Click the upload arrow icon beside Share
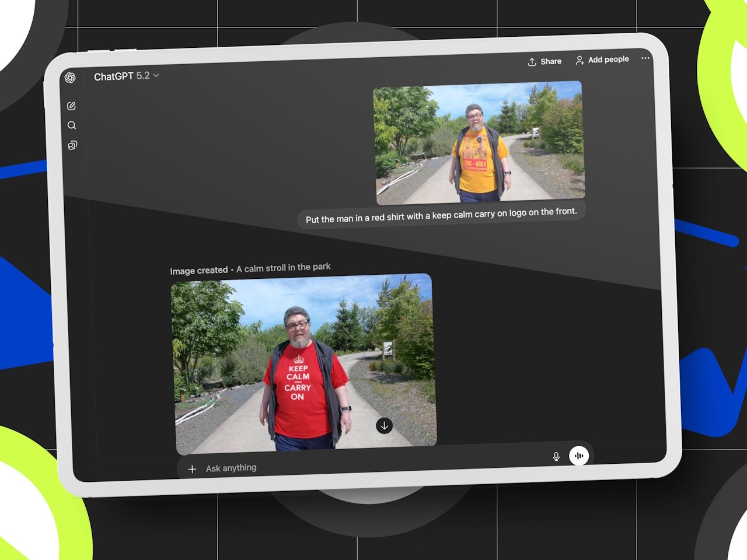Screen dimensions: 747x560 coord(532,62)
